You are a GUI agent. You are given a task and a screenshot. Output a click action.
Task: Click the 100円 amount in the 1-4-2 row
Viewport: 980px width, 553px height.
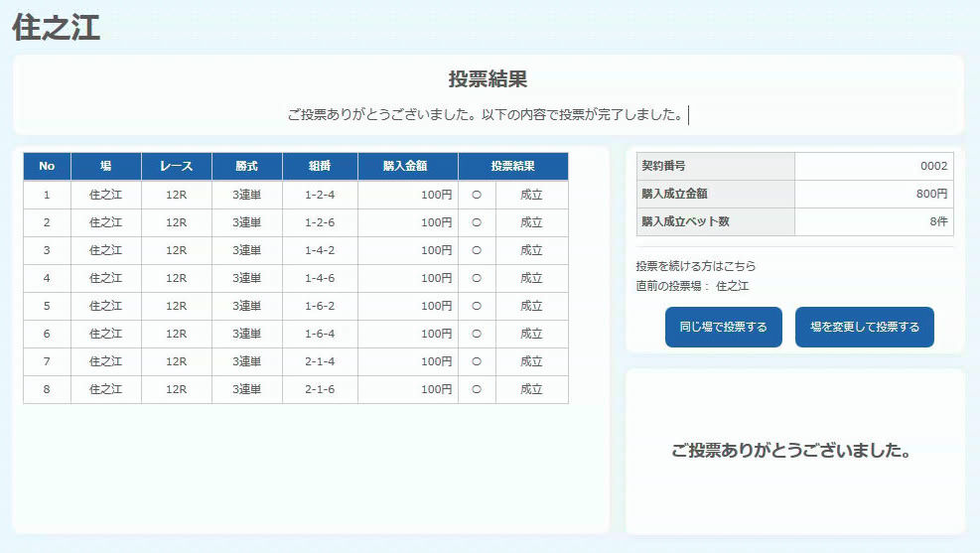click(436, 250)
